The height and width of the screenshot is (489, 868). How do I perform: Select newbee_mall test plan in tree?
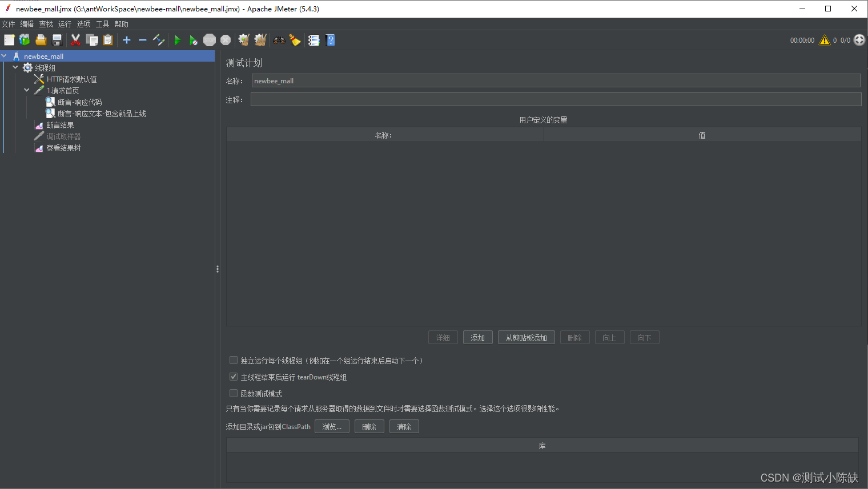pos(43,56)
